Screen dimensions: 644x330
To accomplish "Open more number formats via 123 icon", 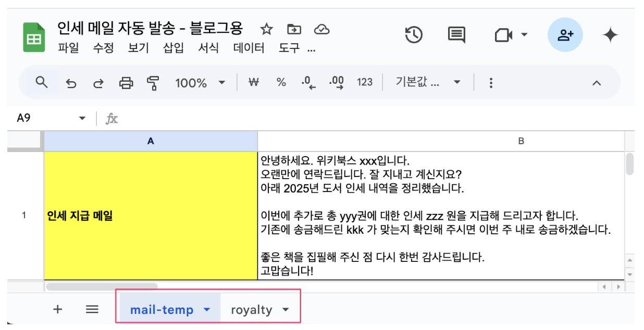I will 365,82.
